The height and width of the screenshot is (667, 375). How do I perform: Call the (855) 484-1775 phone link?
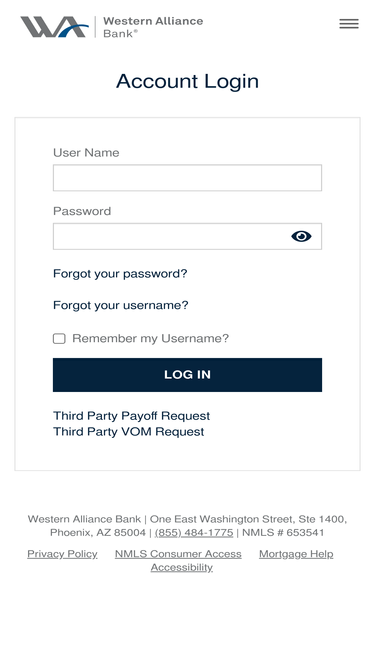(x=194, y=533)
